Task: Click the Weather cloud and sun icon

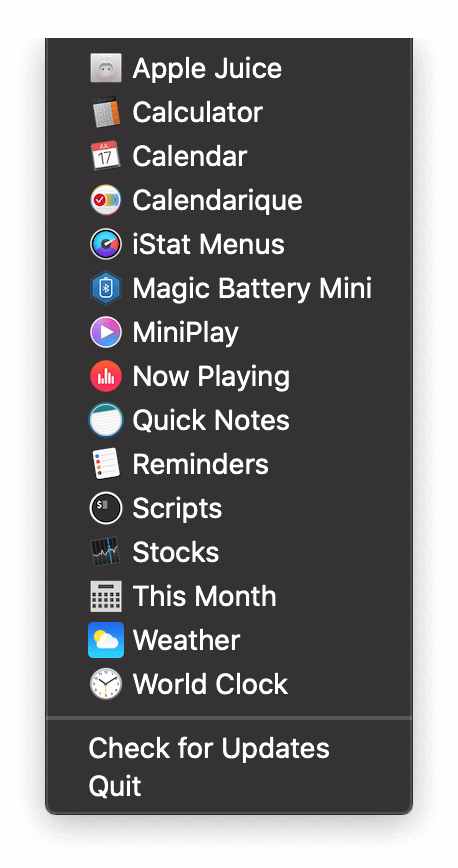Action: [105, 640]
